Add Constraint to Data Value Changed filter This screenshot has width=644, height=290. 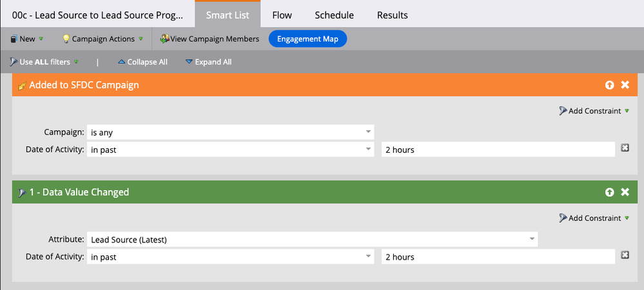tap(594, 218)
